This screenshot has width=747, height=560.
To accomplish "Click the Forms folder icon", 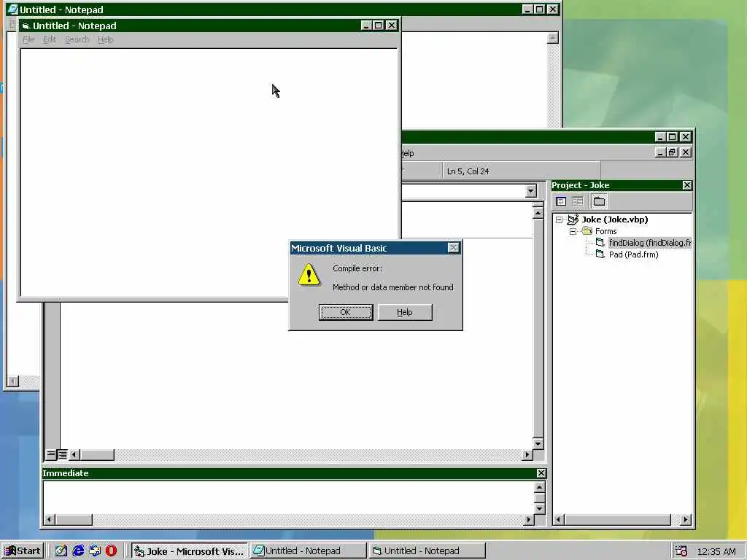I will click(x=587, y=231).
